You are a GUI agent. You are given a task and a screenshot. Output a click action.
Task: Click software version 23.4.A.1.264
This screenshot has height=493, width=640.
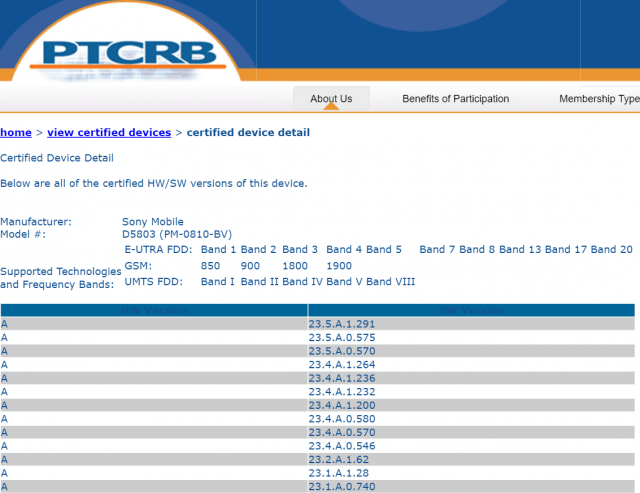click(342, 365)
